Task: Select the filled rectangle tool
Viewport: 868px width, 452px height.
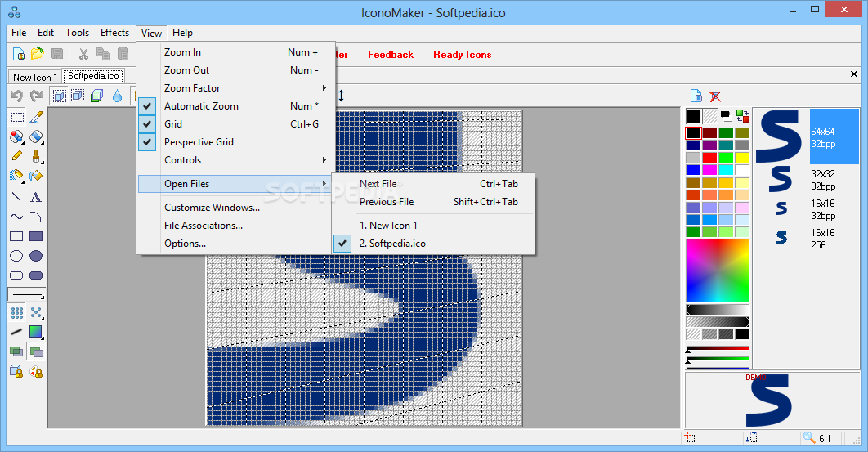Action: pos(36,236)
